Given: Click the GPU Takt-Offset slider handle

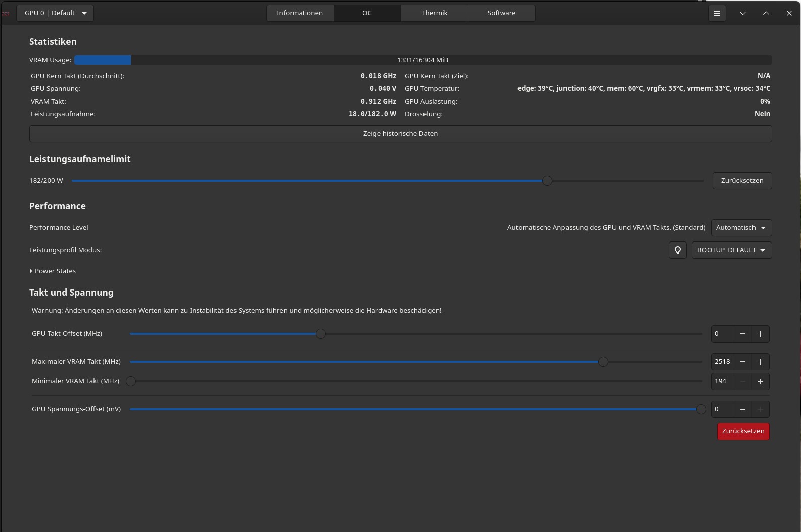Looking at the screenshot, I should (x=321, y=334).
